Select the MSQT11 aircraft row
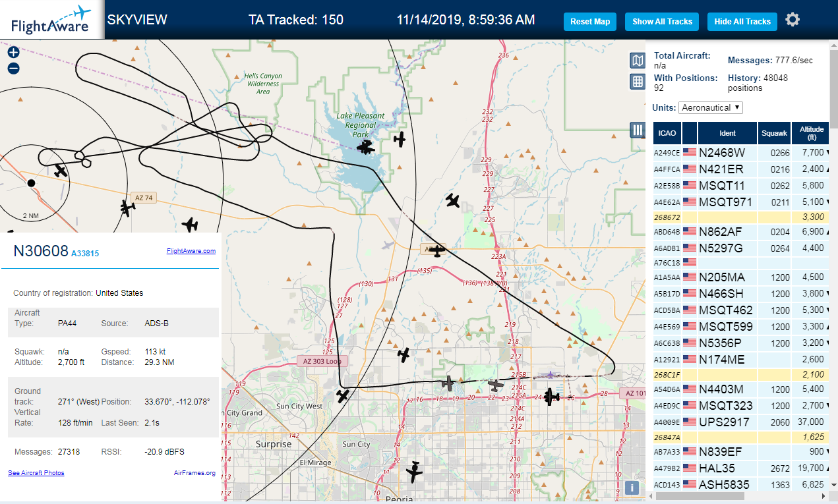838x504 pixels. 741,185
